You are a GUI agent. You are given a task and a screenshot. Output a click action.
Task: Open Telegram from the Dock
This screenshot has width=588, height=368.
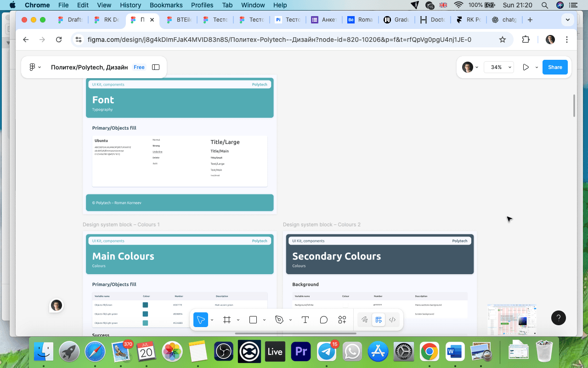point(328,352)
